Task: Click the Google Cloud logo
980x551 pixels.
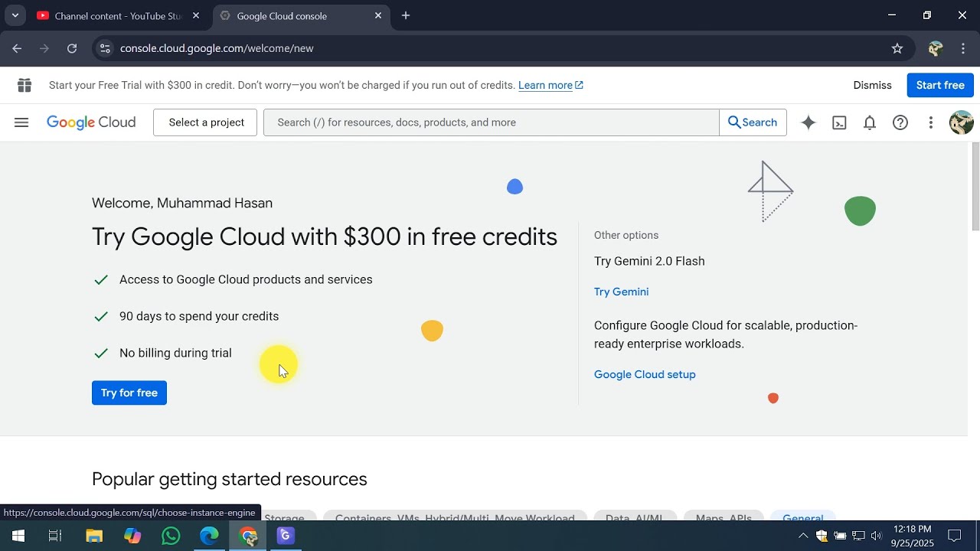Action: [x=91, y=122]
